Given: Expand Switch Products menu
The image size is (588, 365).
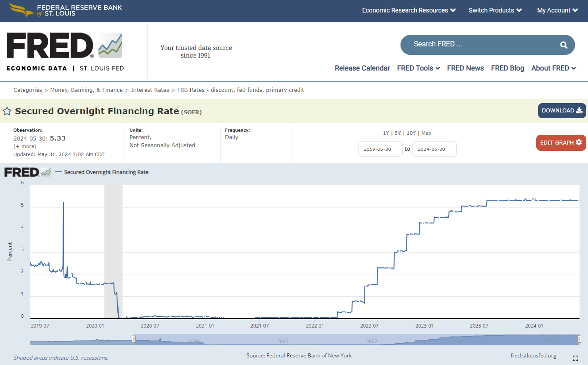Looking at the screenshot, I should pyautogui.click(x=495, y=10).
